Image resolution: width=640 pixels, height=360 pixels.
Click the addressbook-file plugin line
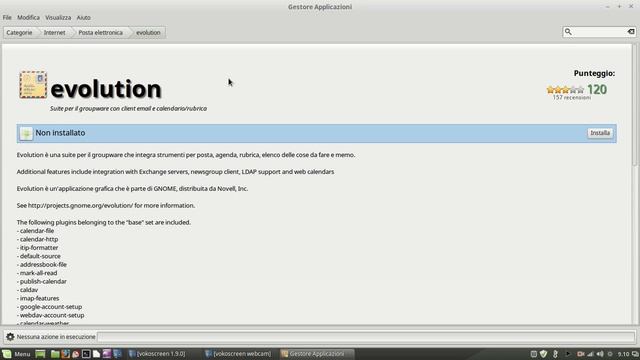pos(42,264)
